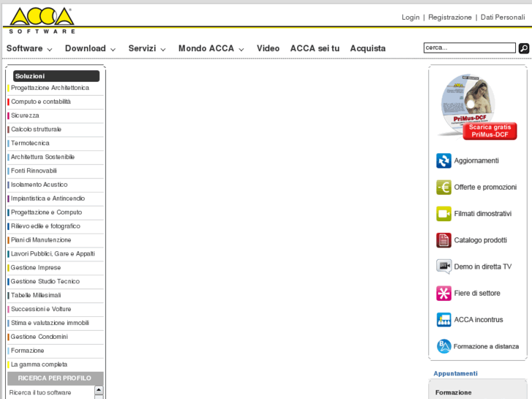The width and height of the screenshot is (532, 399).
Task: Open La gamma completa
Action: pos(39,365)
